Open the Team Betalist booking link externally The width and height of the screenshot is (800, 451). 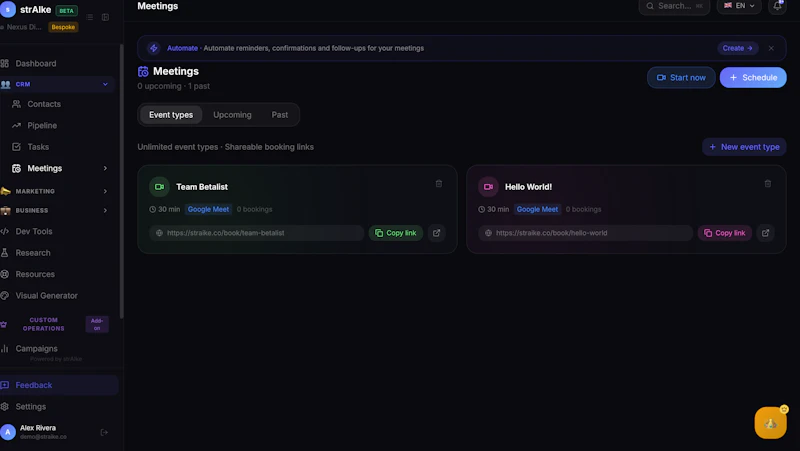click(x=437, y=233)
